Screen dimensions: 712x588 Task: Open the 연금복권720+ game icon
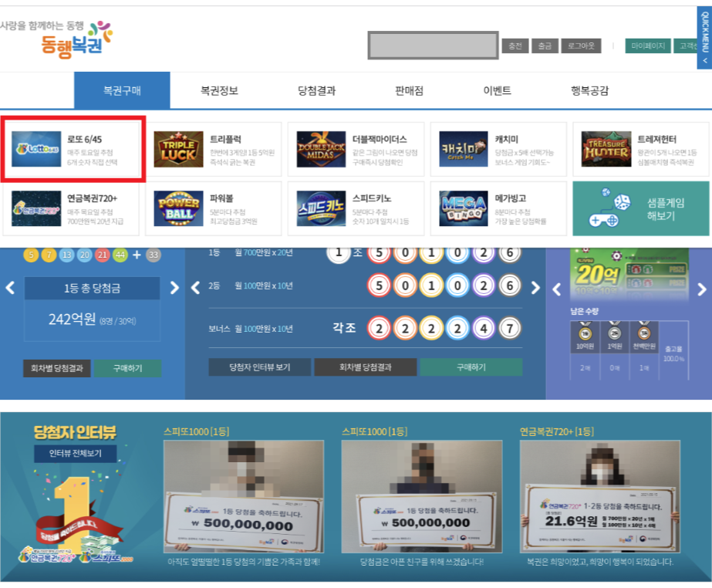coord(36,208)
